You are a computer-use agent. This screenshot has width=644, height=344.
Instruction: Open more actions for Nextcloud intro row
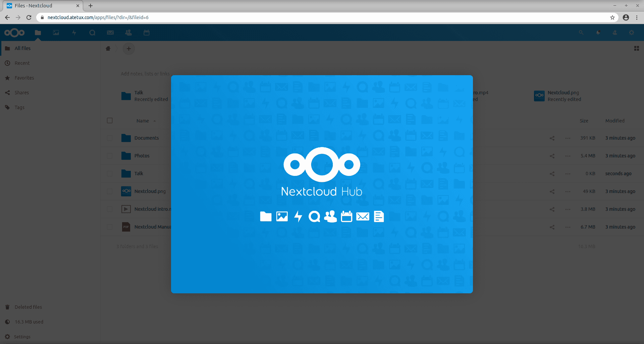coord(568,209)
